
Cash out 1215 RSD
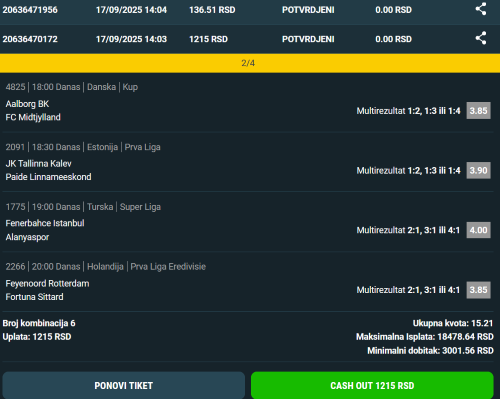(372, 385)
